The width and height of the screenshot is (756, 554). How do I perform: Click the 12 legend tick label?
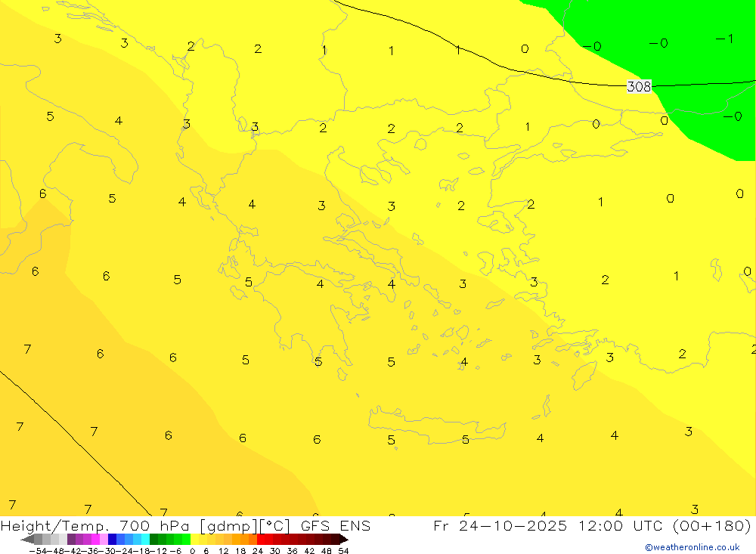coord(224,551)
